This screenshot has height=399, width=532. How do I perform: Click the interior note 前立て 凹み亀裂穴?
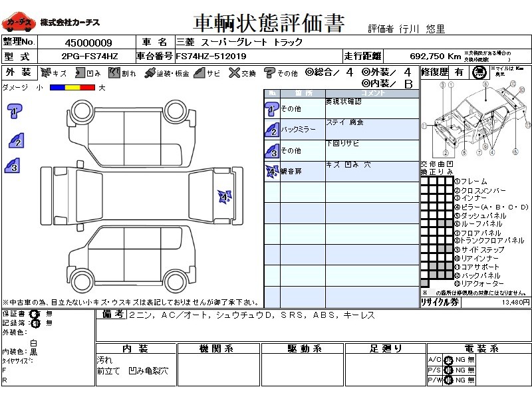click(x=132, y=371)
